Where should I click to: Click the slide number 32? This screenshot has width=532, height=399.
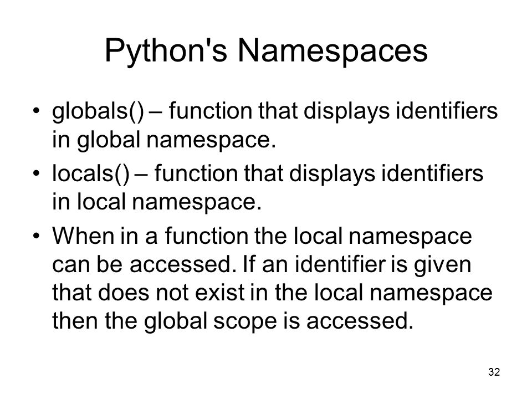pos(494,372)
